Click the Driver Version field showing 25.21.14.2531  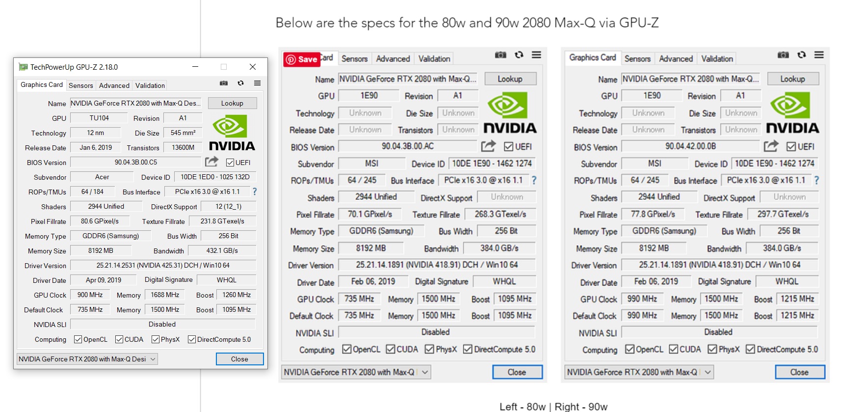click(x=163, y=265)
